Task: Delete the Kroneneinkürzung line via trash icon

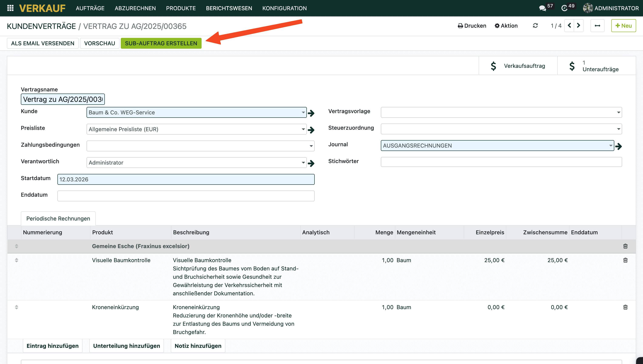Action: coord(625,307)
